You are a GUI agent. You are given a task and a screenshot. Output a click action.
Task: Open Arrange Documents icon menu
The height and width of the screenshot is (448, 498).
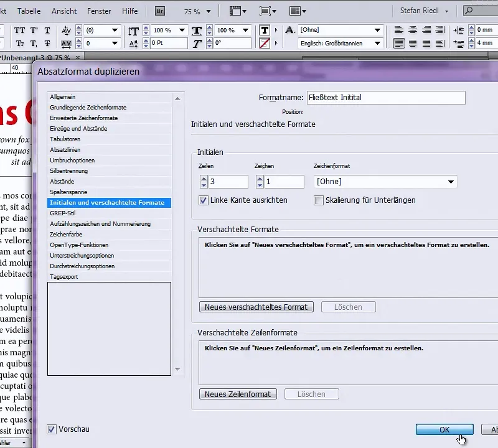tap(298, 11)
